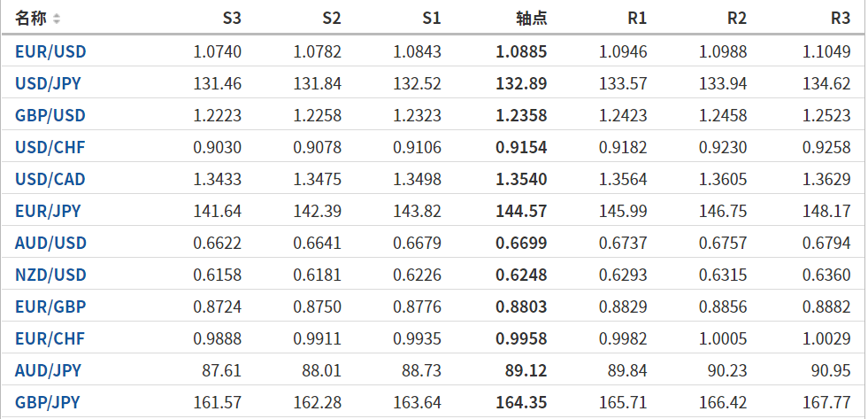Image resolution: width=868 pixels, height=419 pixels.
Task: Select the NZD/USD pair link
Action: coord(50,275)
